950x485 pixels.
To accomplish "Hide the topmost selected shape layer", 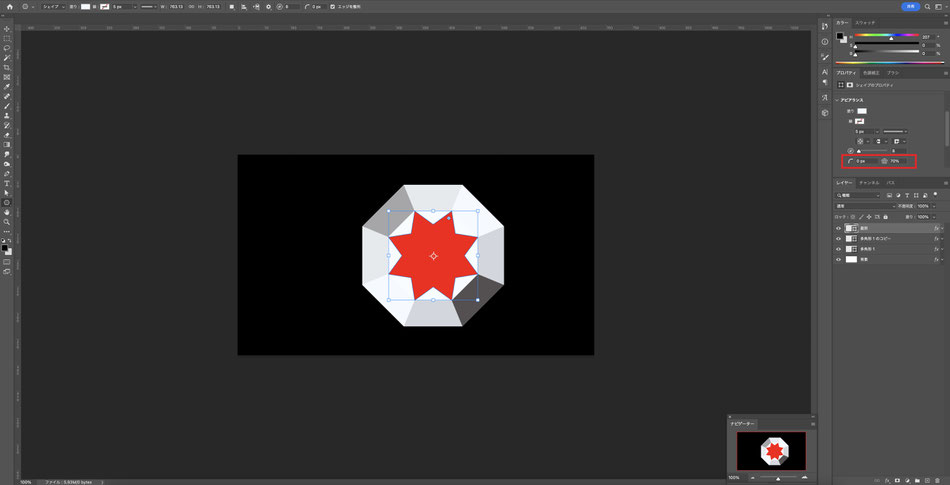I will (839, 228).
